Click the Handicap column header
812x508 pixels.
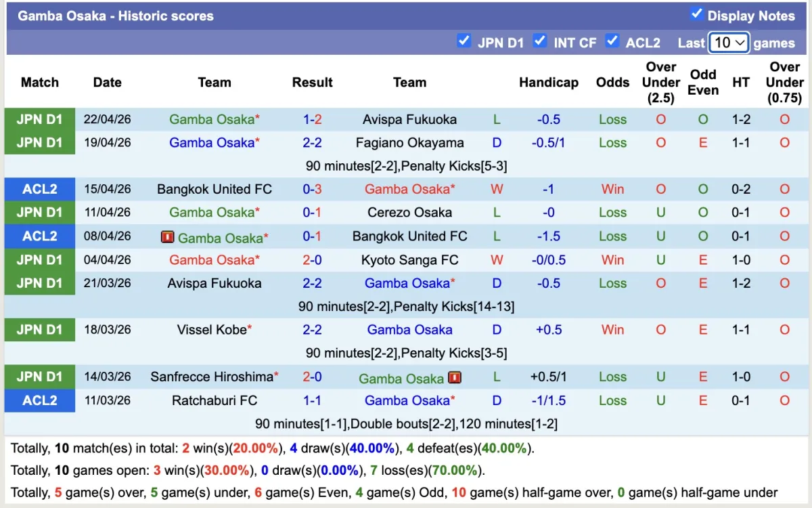tap(548, 83)
